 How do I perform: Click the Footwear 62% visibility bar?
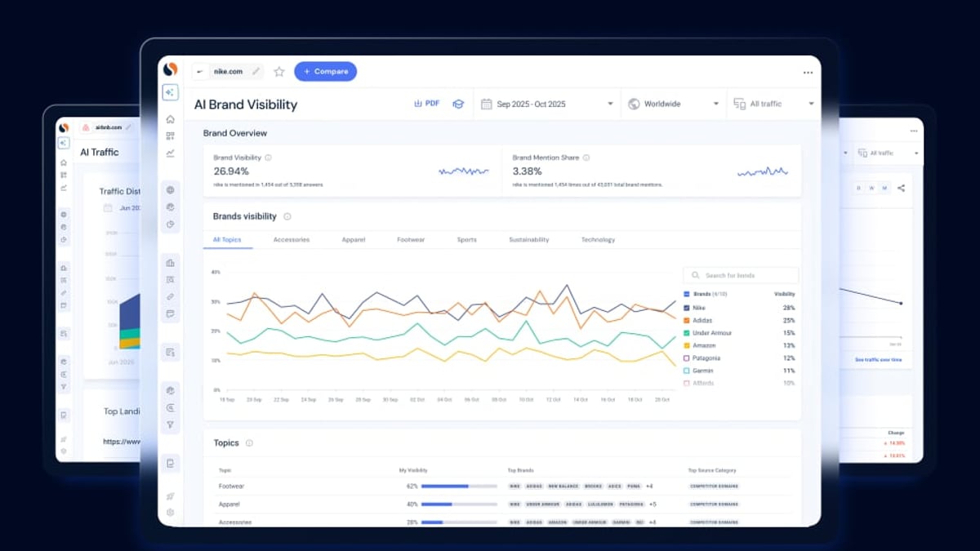pos(459,486)
